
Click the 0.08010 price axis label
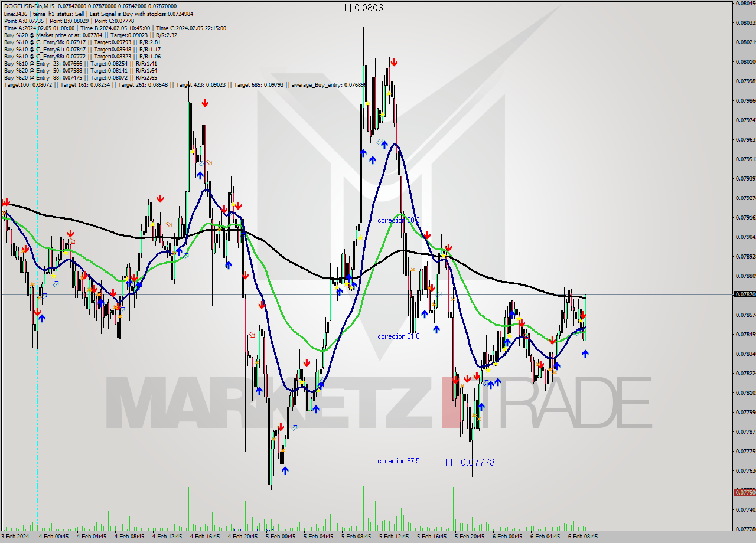click(x=745, y=61)
